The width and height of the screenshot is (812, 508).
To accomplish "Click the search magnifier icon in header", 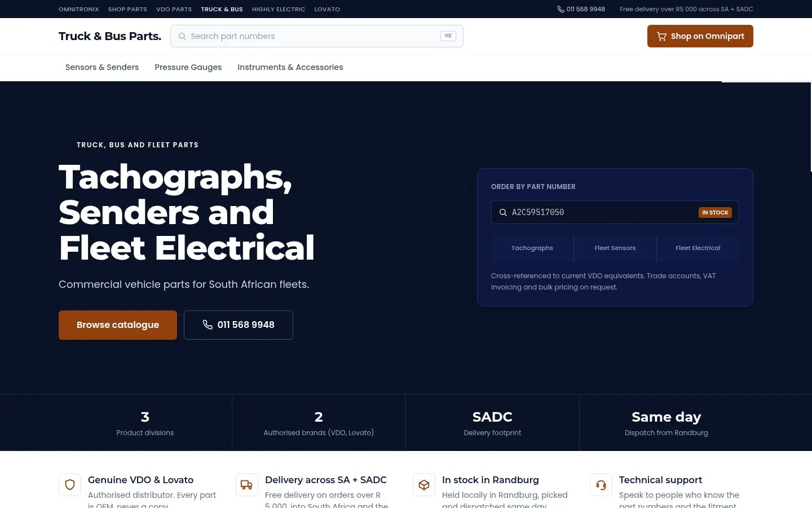I will [x=182, y=36].
